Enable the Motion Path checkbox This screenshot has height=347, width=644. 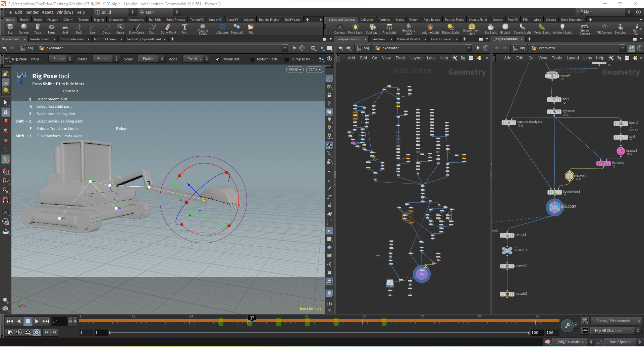click(252, 59)
